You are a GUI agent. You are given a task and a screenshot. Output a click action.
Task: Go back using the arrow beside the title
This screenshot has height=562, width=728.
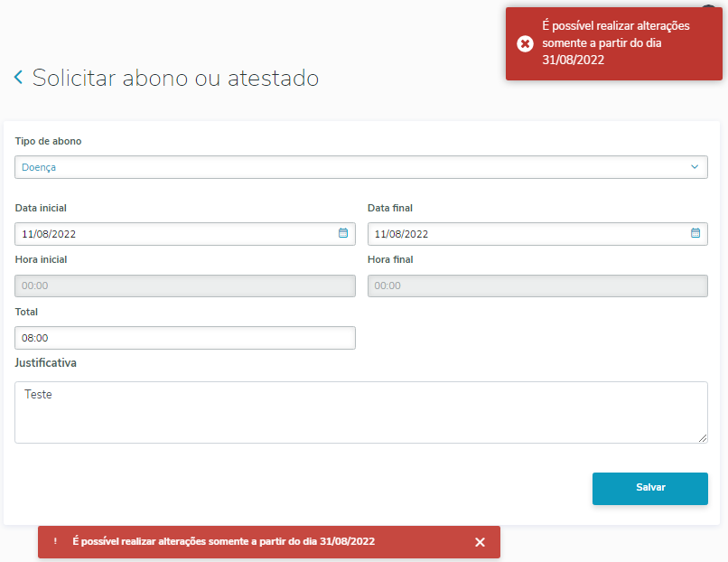[19, 77]
